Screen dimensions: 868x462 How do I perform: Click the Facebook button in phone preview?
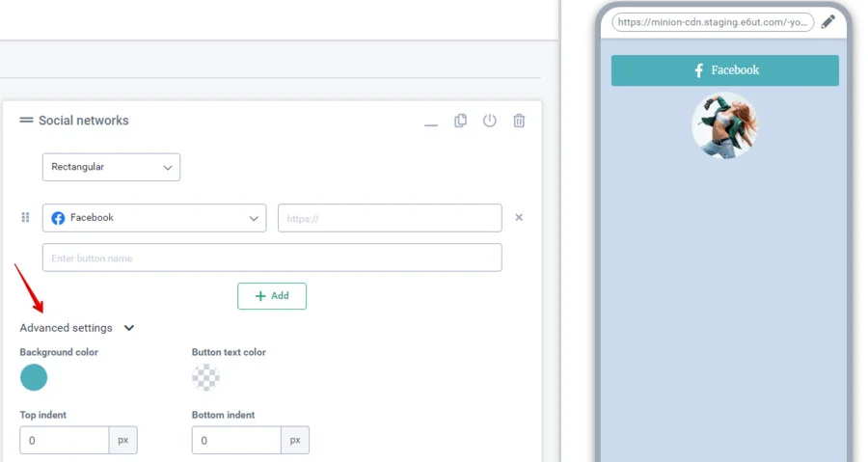click(x=725, y=70)
